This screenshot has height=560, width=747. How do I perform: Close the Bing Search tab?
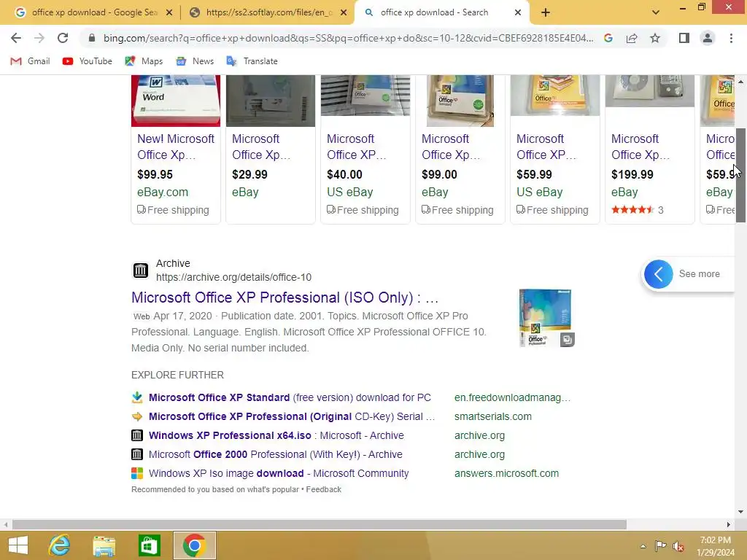click(518, 13)
